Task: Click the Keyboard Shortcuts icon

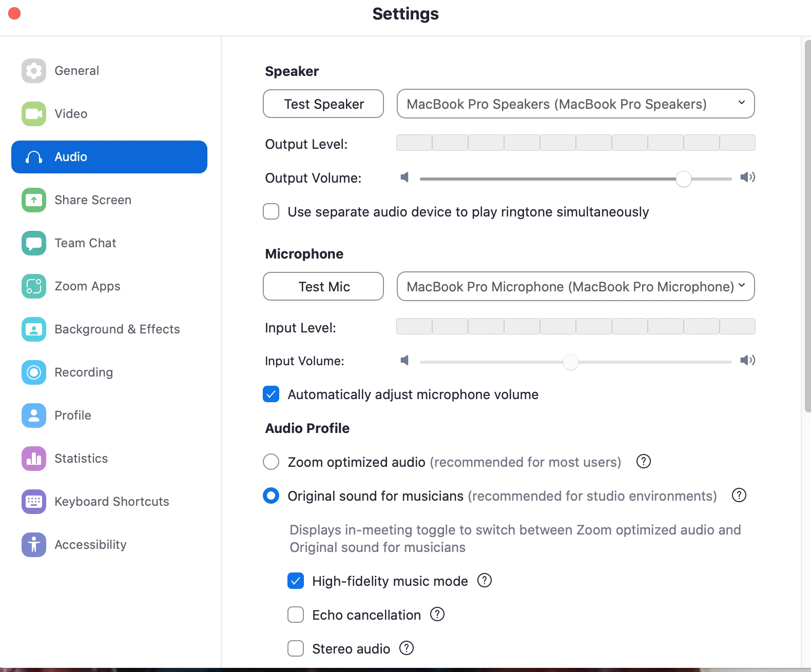Action: coord(34,502)
